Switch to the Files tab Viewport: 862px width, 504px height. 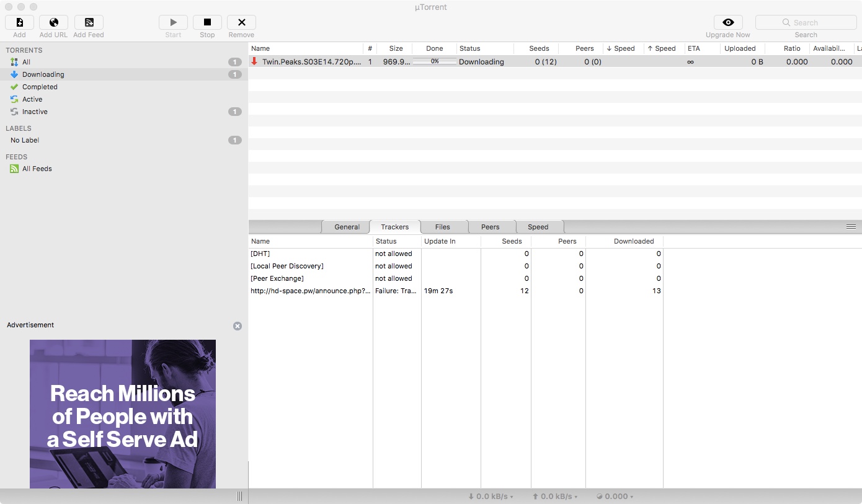click(x=443, y=227)
